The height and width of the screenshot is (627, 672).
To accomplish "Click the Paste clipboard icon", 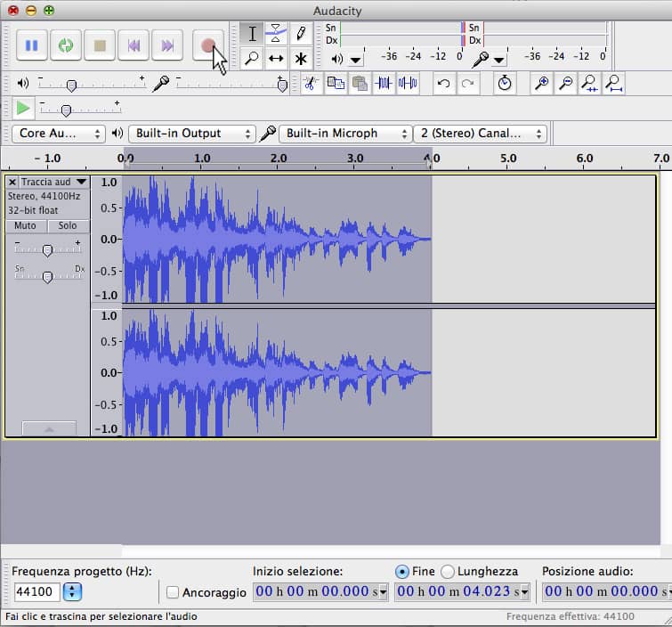I will pos(360,83).
